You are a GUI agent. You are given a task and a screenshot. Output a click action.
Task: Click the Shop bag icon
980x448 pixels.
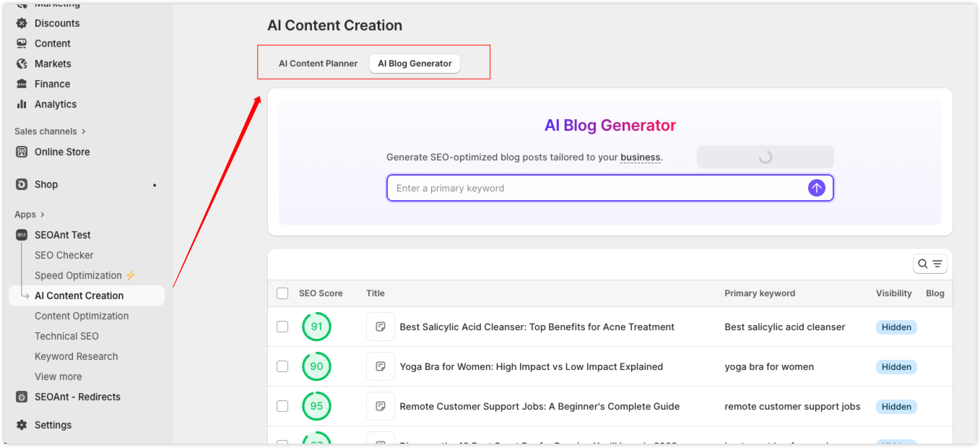tap(22, 184)
